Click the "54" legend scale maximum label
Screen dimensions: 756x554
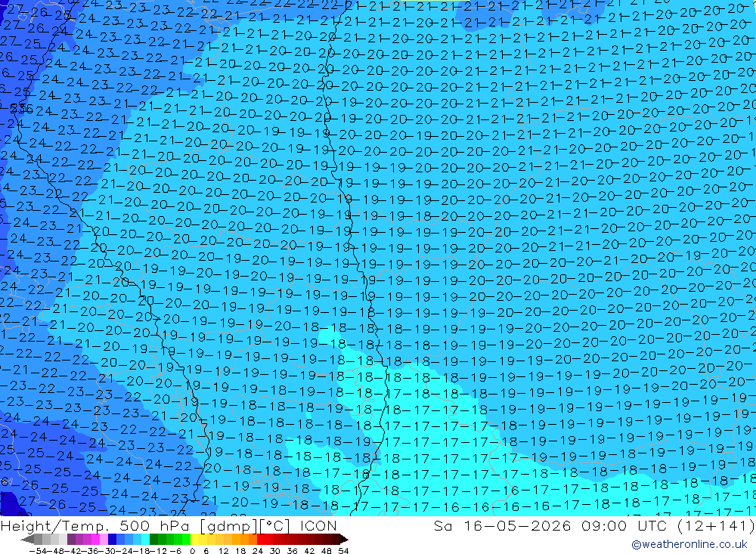tap(343, 551)
